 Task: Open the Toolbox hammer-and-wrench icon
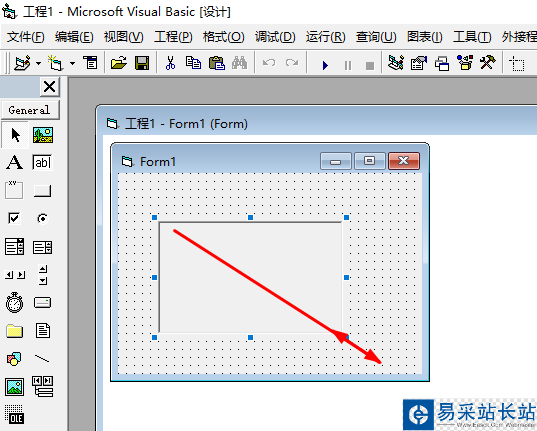click(488, 63)
